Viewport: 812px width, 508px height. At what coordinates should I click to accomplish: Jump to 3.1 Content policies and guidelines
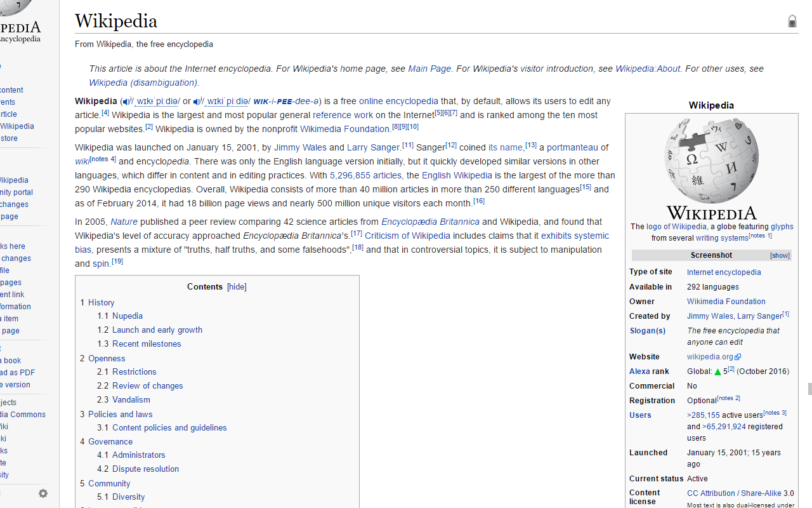162,427
